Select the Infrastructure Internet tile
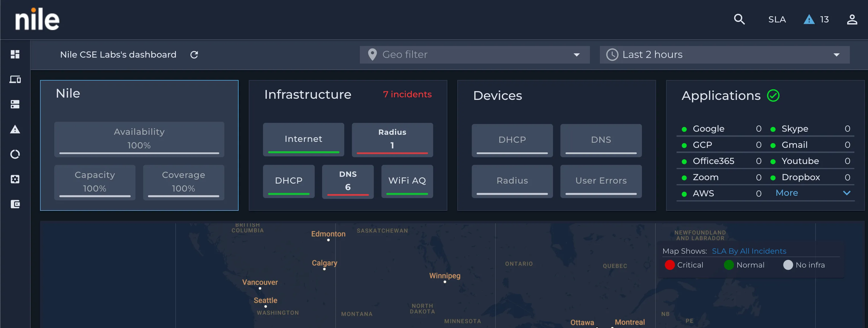868x328 pixels. click(303, 139)
